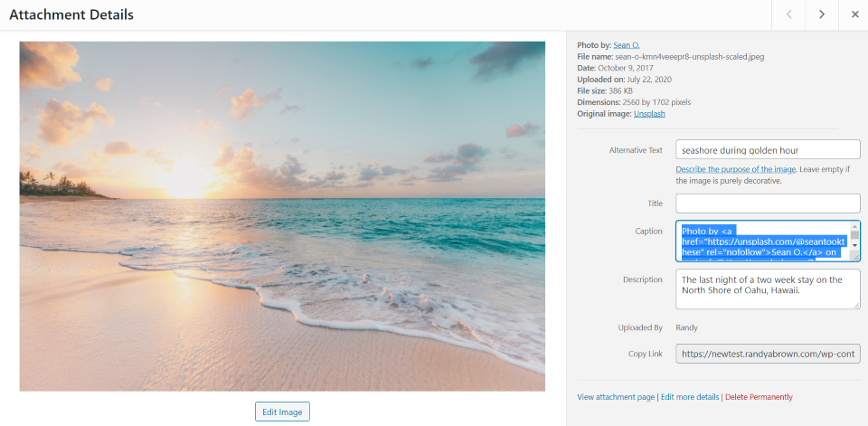Image resolution: width=868 pixels, height=426 pixels.
Task: Click the 'Date: October 9, 2017' text
Action: click(x=618, y=68)
